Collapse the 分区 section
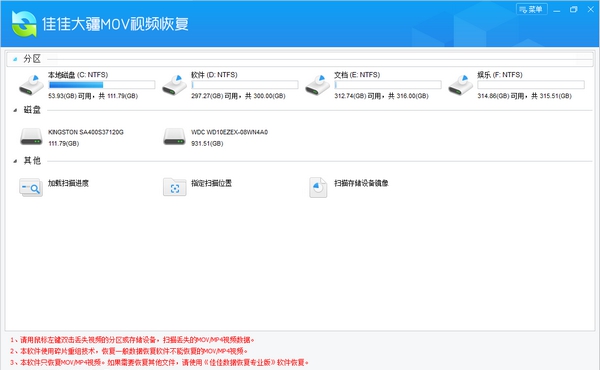600x370 pixels. 15,59
